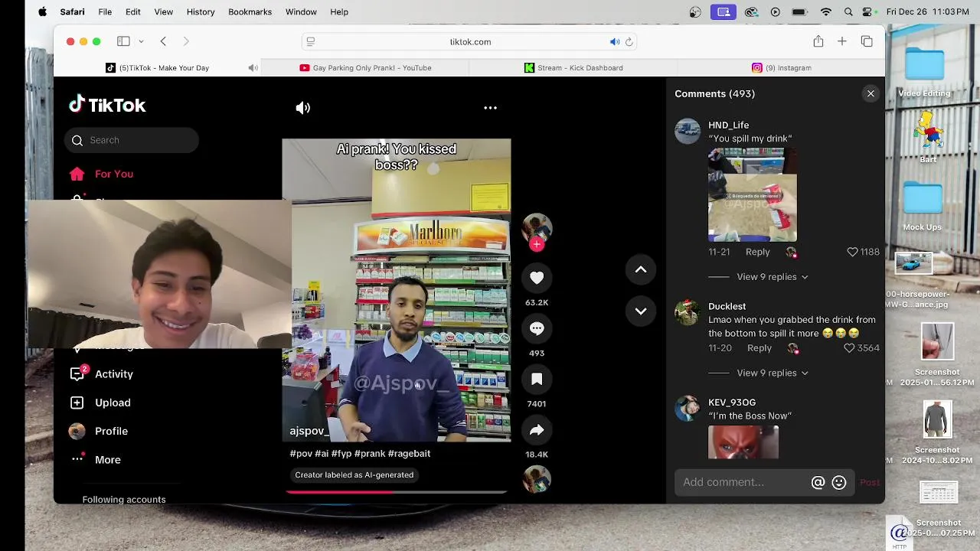Image resolution: width=980 pixels, height=551 pixels.
Task: Show the Safari tab overview
Action: [x=867, y=41]
